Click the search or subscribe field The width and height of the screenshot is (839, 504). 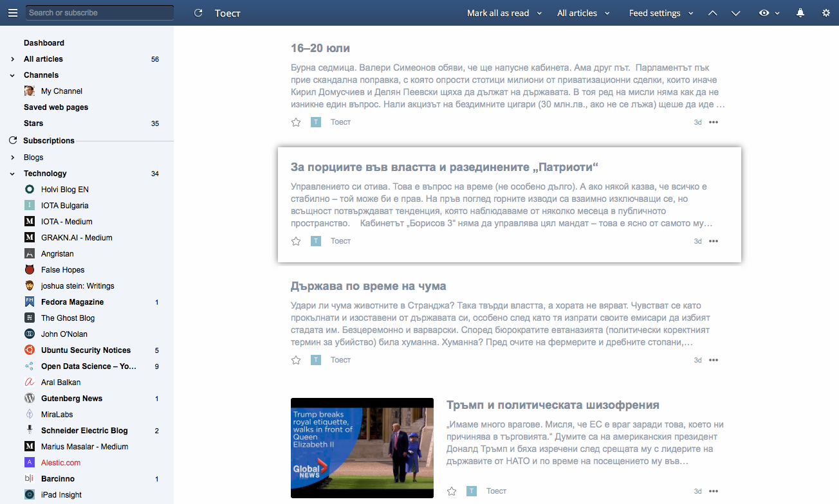coord(100,12)
